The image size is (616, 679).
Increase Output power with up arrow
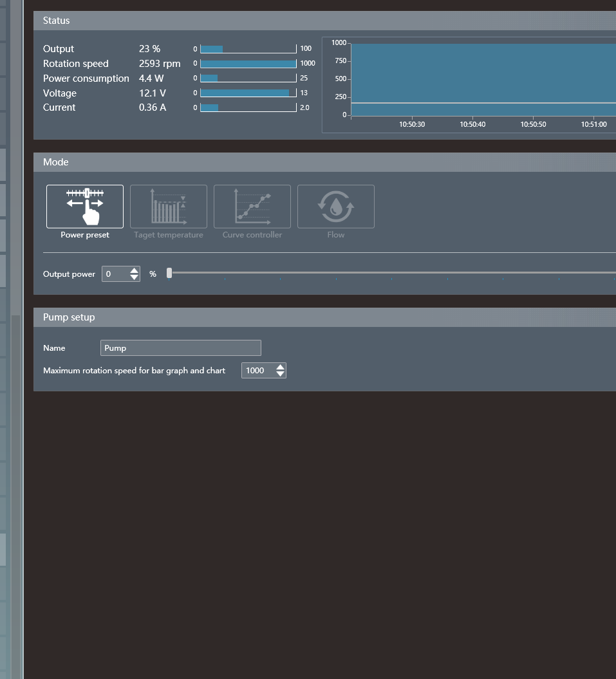[x=134, y=270]
